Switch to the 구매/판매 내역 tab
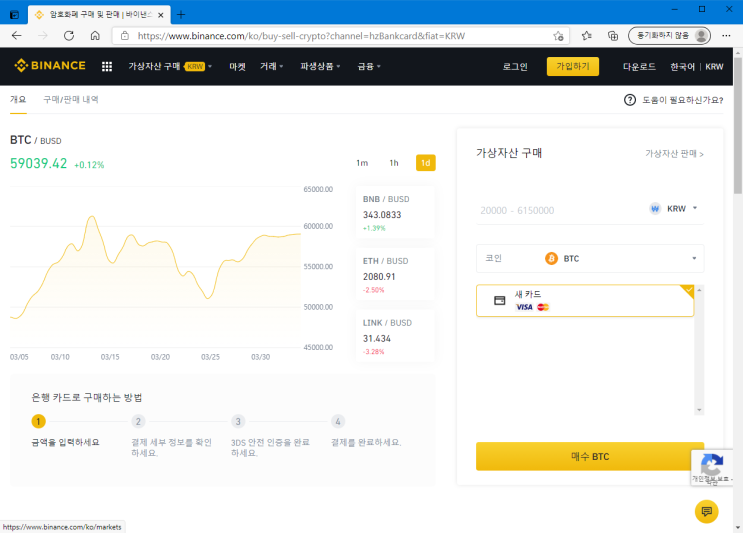The height and width of the screenshot is (533, 743). pyautogui.click(x=71, y=99)
